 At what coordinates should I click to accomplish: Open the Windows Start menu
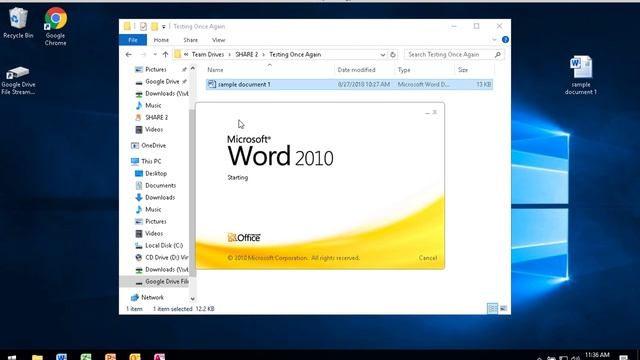12,357
